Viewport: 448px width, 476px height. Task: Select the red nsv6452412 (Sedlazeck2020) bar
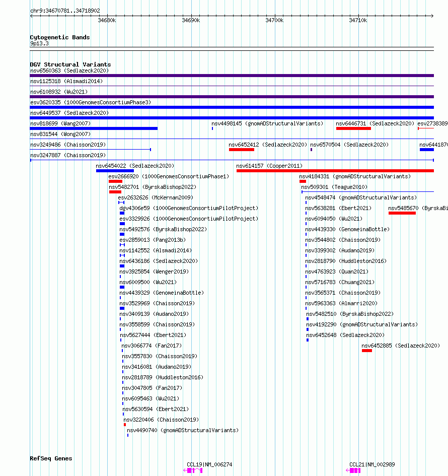(x=242, y=150)
